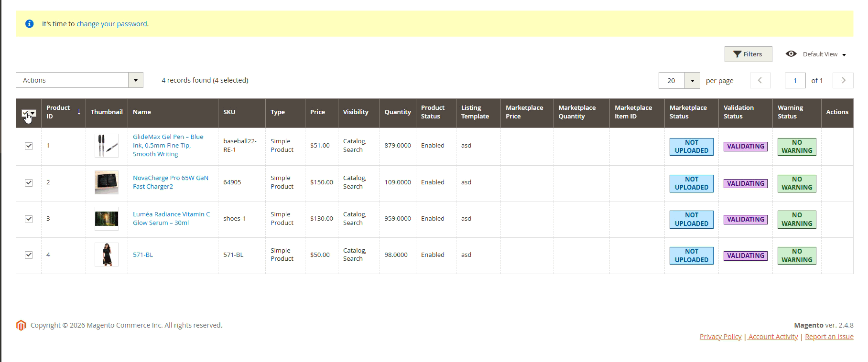Open the Actions dropdown
The height and width of the screenshot is (362, 868).
coord(79,80)
